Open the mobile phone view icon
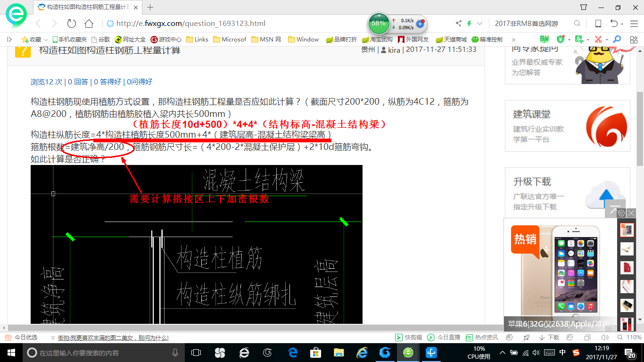644x362 pixels. [598, 24]
